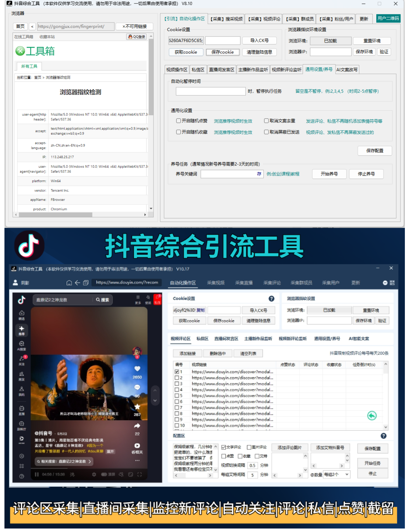
Task: Uncheck the 文字评论 checkbox
Action: point(223,447)
